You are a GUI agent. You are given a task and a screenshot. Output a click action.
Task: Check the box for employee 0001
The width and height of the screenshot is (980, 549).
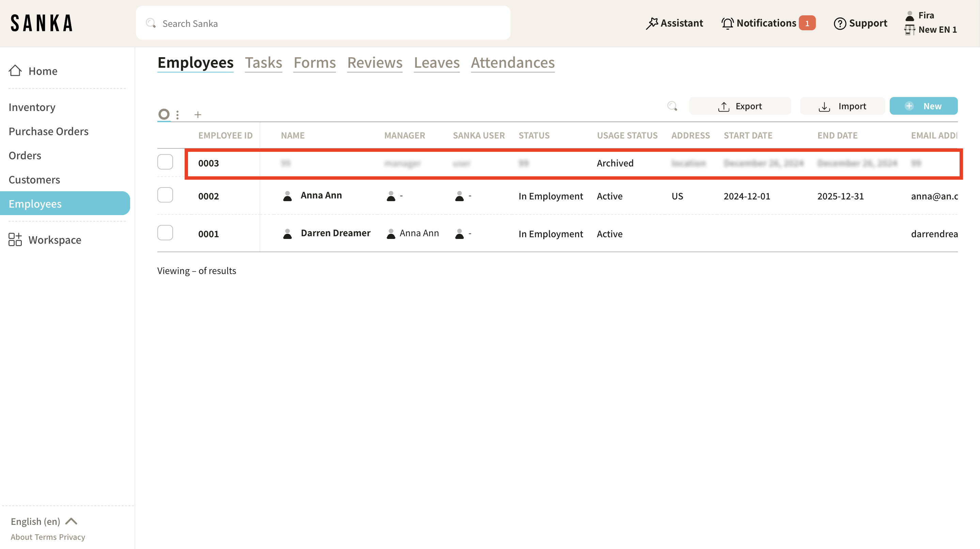click(x=165, y=233)
